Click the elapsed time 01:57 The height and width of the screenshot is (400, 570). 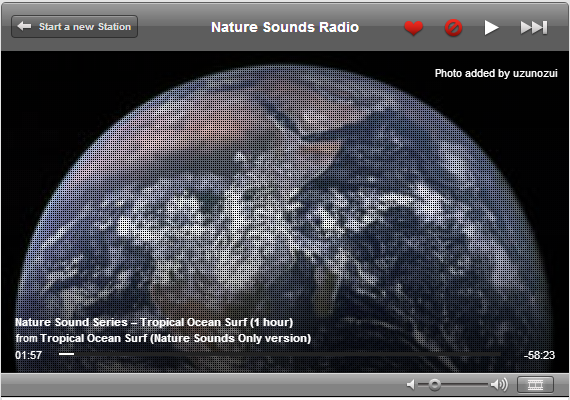(x=28, y=355)
